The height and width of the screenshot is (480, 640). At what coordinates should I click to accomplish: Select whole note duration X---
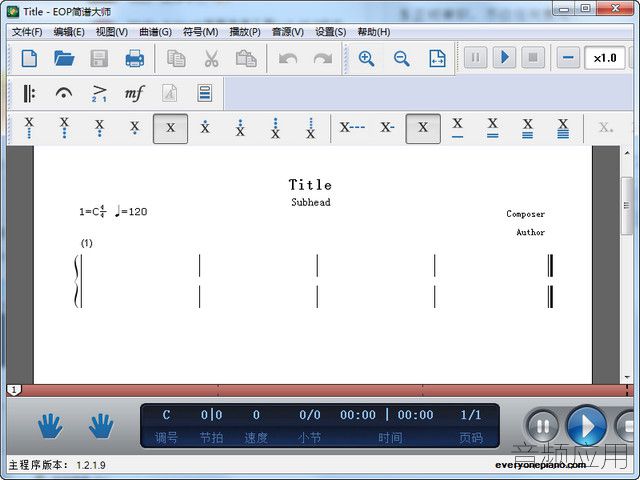352,128
